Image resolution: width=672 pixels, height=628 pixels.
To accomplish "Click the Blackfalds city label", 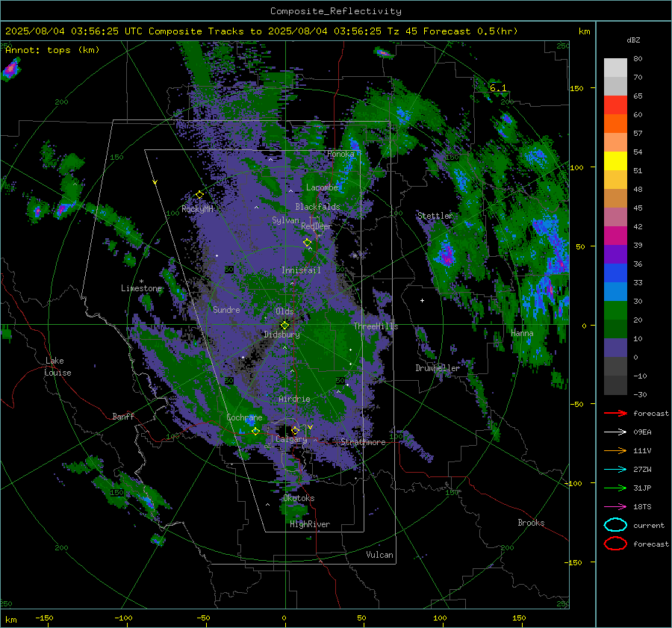I will (317, 207).
